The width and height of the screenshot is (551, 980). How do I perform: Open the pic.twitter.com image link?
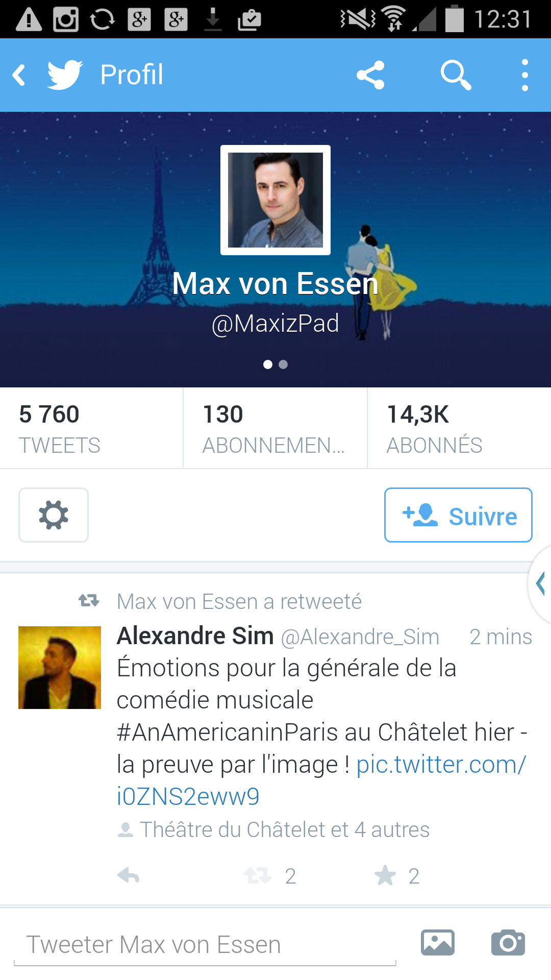pyautogui.click(x=321, y=780)
